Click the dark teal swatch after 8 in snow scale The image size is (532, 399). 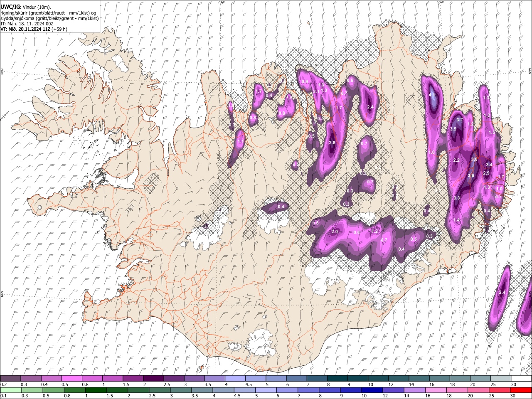pos(337,379)
